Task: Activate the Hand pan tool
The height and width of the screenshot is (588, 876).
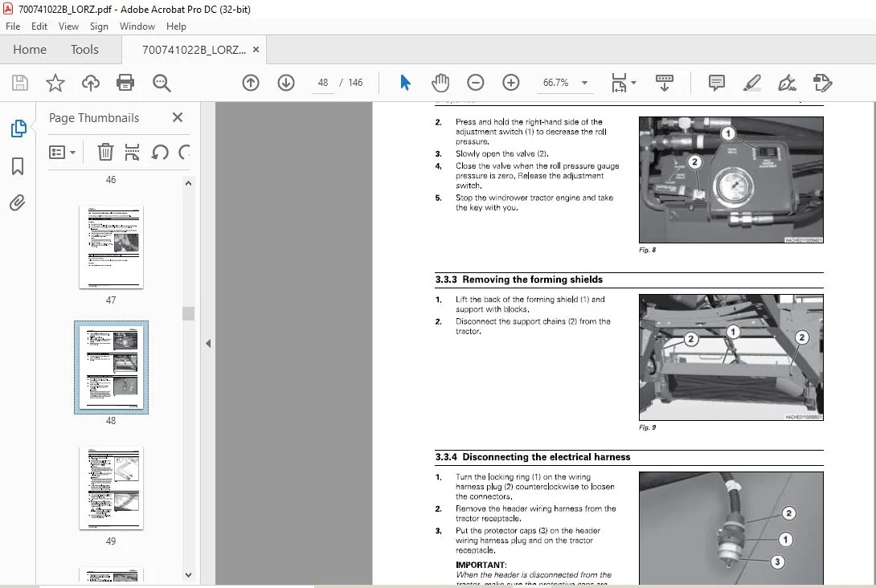Action: coord(440,83)
